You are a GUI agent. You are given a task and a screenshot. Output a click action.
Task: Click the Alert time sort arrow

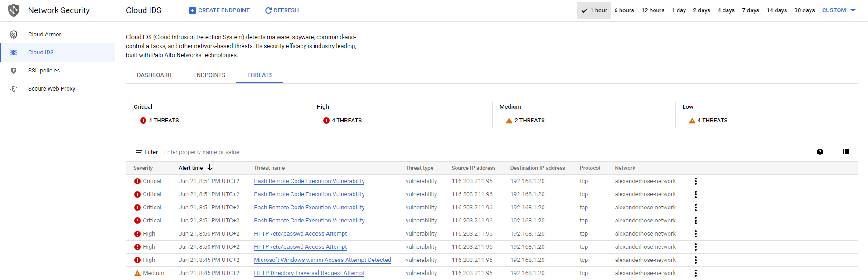(210, 168)
